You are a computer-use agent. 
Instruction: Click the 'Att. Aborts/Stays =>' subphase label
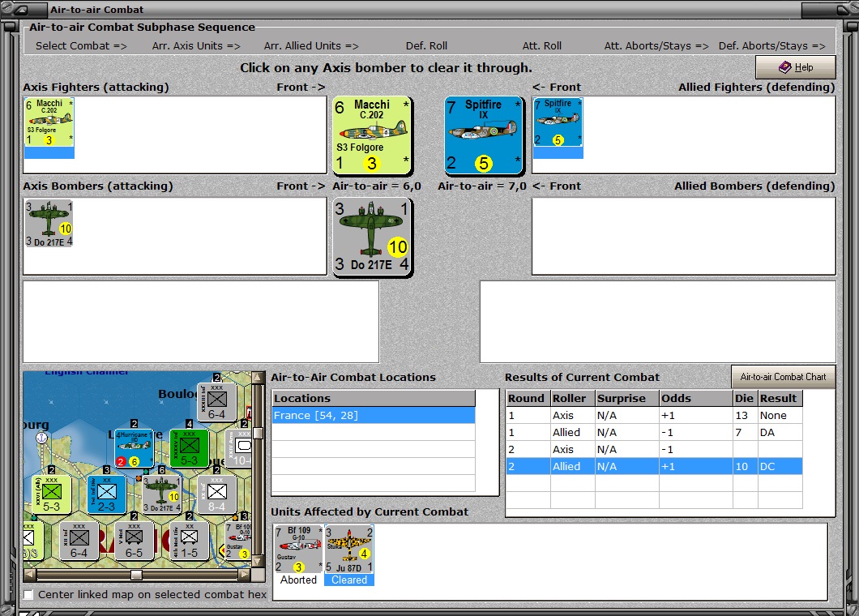coord(656,46)
